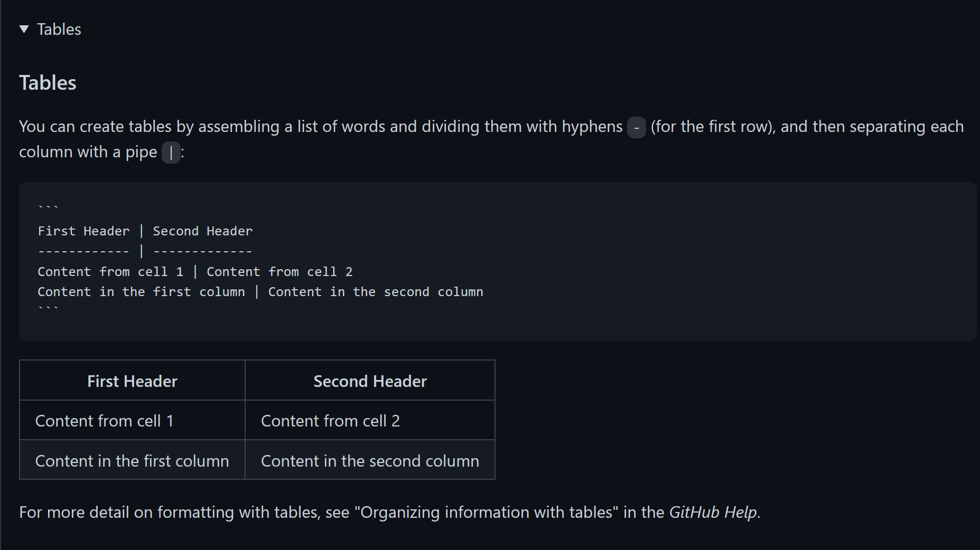Click 'Content in the second column' cell
980x550 pixels.
370,460
